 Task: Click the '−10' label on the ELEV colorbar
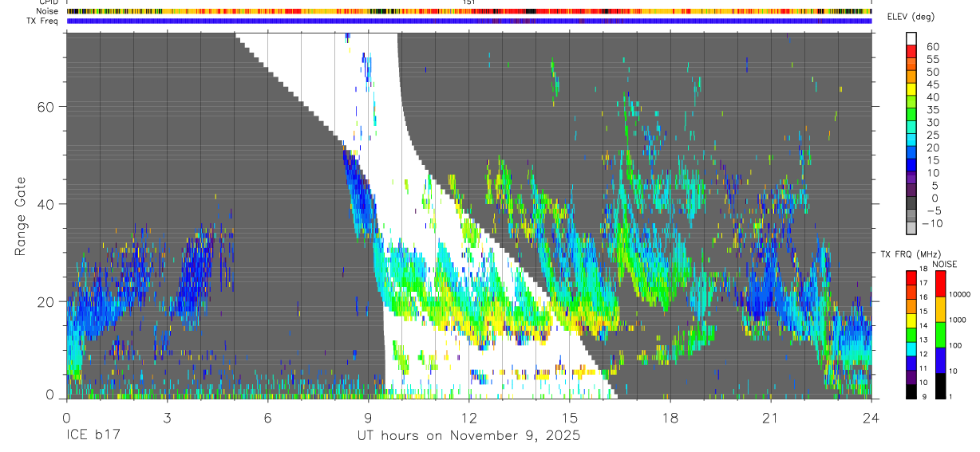[x=932, y=223]
